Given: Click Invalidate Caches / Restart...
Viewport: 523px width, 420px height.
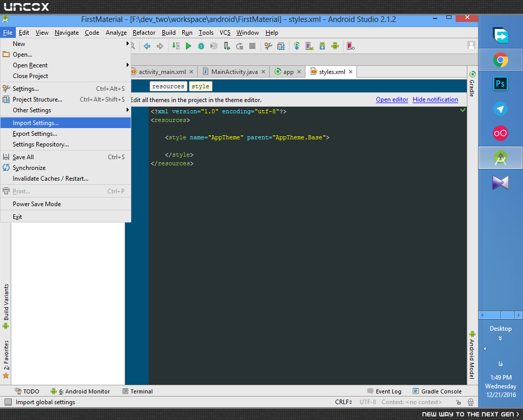Looking at the screenshot, I should click(66, 179).
